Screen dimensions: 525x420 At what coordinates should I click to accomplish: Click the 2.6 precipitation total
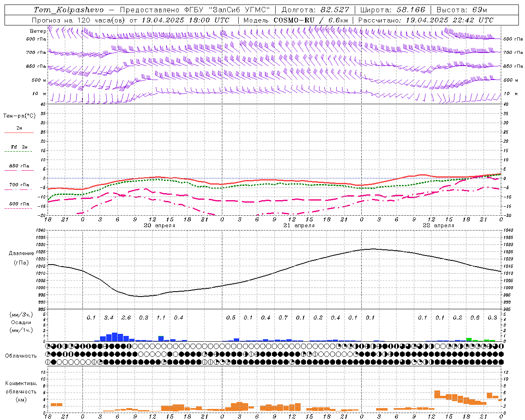click(x=126, y=317)
